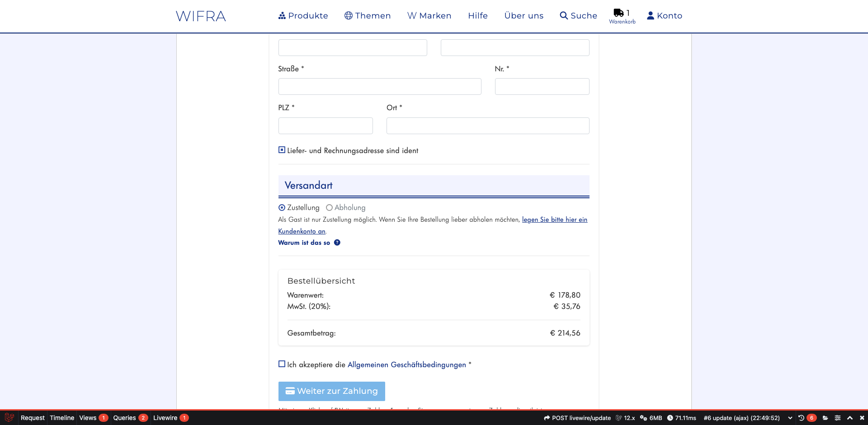Select the Abholung radio button

click(330, 207)
